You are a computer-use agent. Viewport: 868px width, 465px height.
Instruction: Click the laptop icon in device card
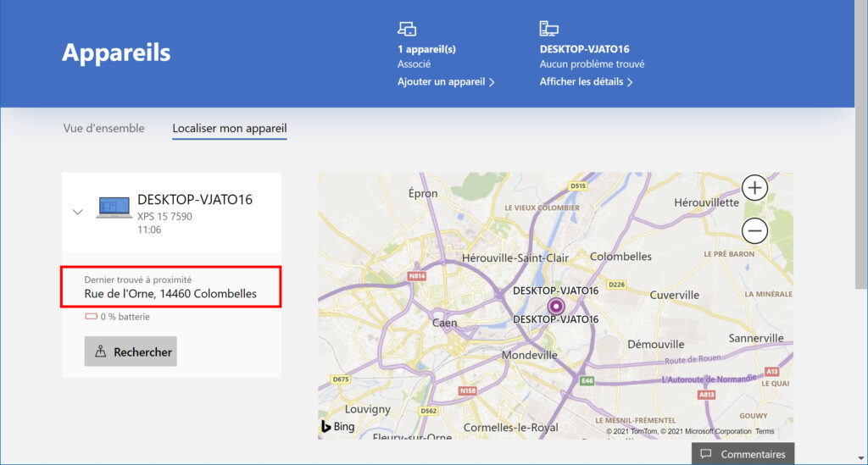[x=114, y=208]
